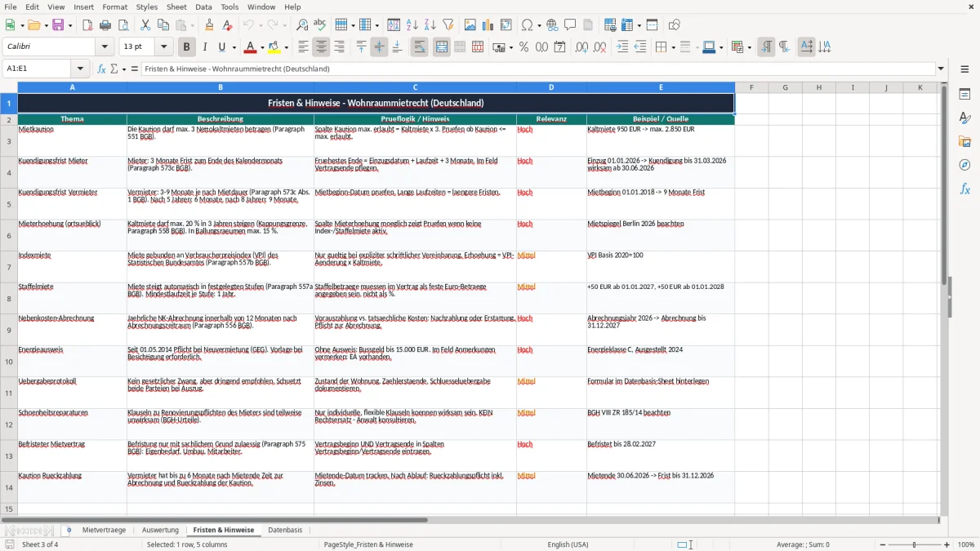Viewport: 980px width, 551px height.
Task: Toggle underline formatting
Action: point(222,47)
